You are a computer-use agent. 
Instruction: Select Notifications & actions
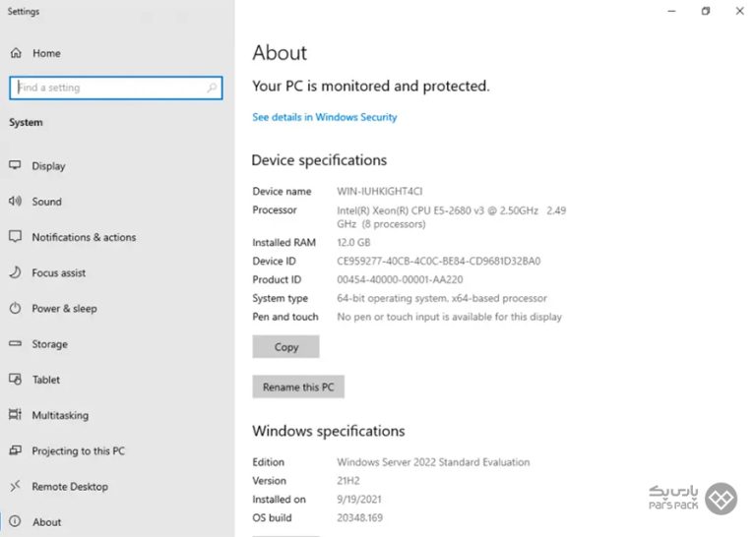(x=84, y=237)
